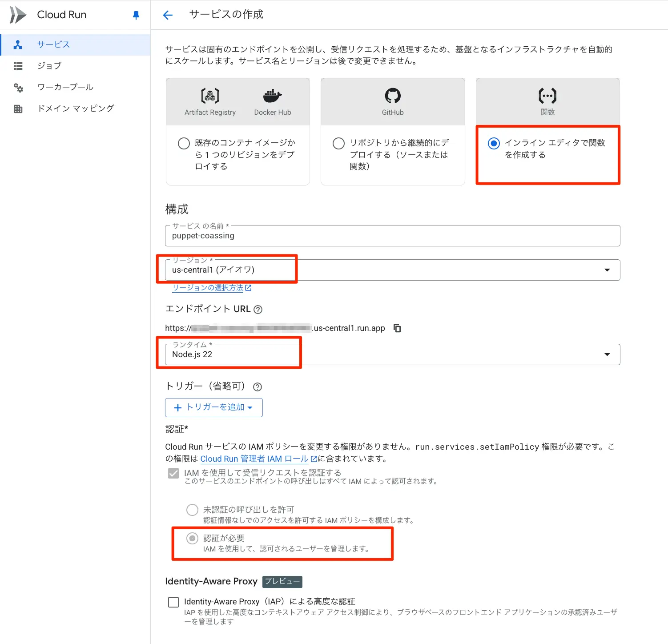Open ジョブ in the sidebar

point(75,66)
